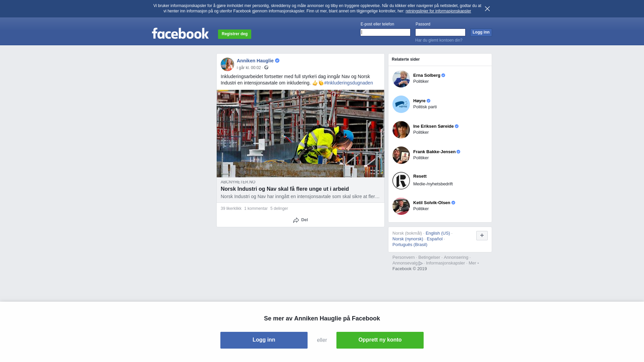644x362 pixels.
Task: Click the Registrer deg button
Action: (x=234, y=34)
